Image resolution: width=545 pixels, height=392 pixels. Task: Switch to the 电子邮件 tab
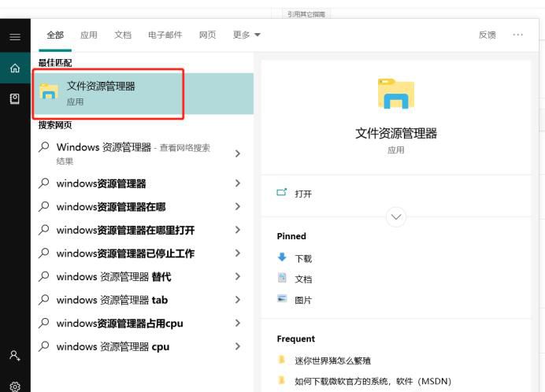[165, 35]
